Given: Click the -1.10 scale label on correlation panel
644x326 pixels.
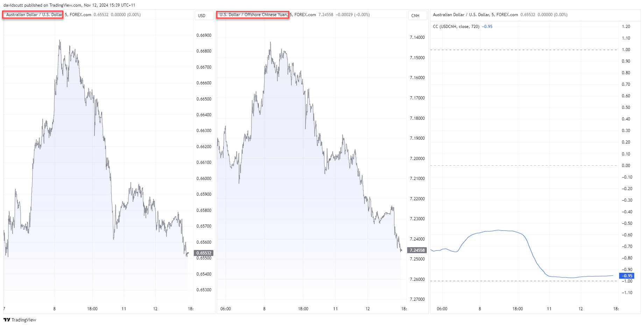Looking at the screenshot, I should coord(627,293).
